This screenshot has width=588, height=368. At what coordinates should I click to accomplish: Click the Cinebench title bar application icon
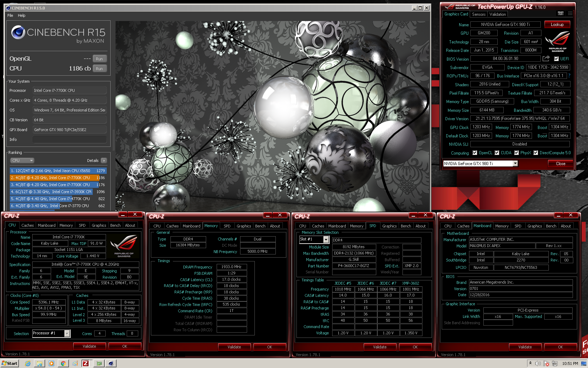(x=8, y=8)
